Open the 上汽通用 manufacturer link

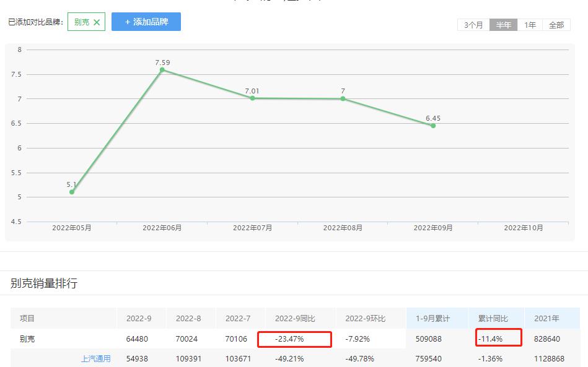click(95, 358)
